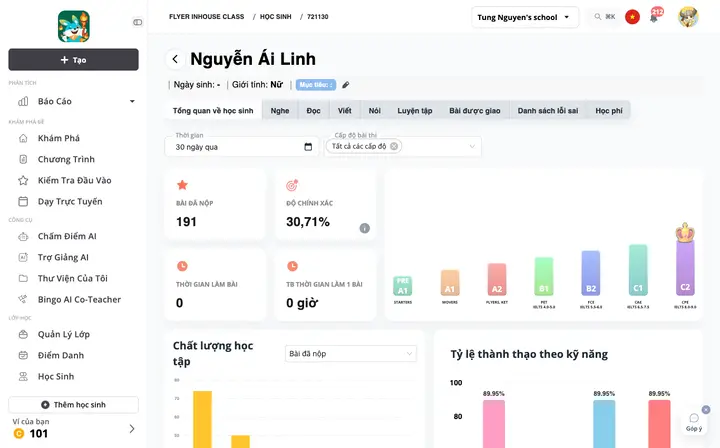This screenshot has width=720, height=448.
Task: Open the Học phí tab
Action: pyautogui.click(x=609, y=111)
